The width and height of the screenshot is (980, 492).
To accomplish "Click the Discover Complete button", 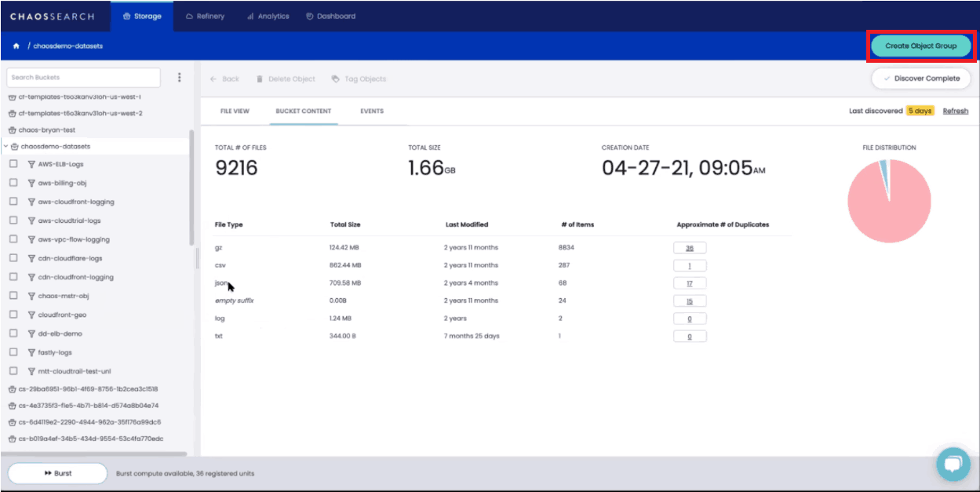I will (x=921, y=78).
